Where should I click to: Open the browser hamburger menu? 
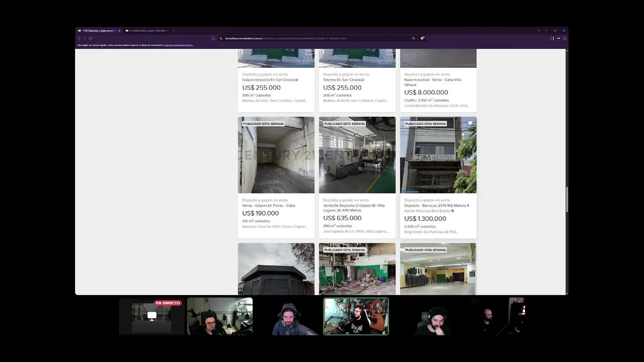(565, 38)
